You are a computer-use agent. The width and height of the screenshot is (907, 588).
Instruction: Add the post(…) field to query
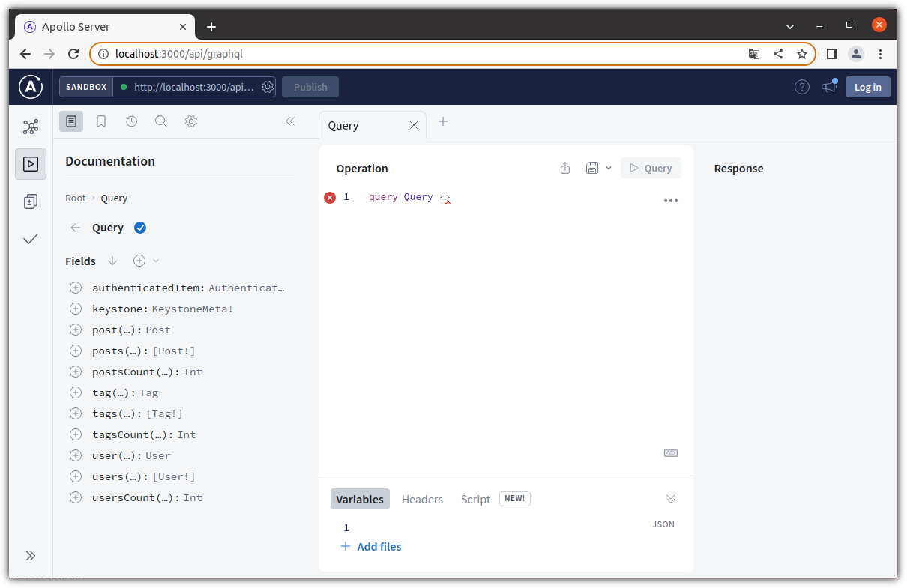(76, 330)
